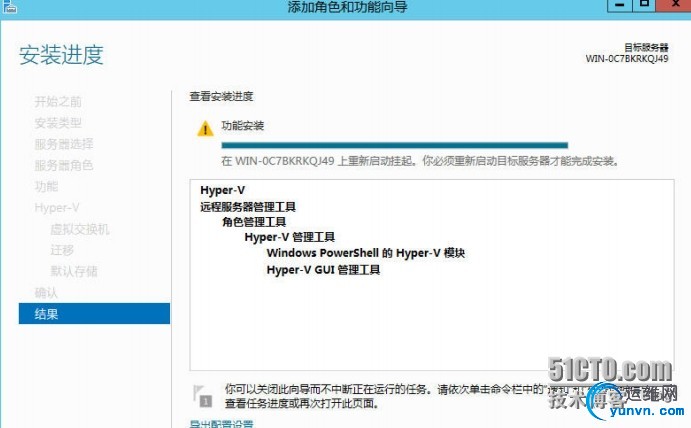The image size is (691, 428).
Task: Select 开始之前 in the left sidebar
Action: 58,102
